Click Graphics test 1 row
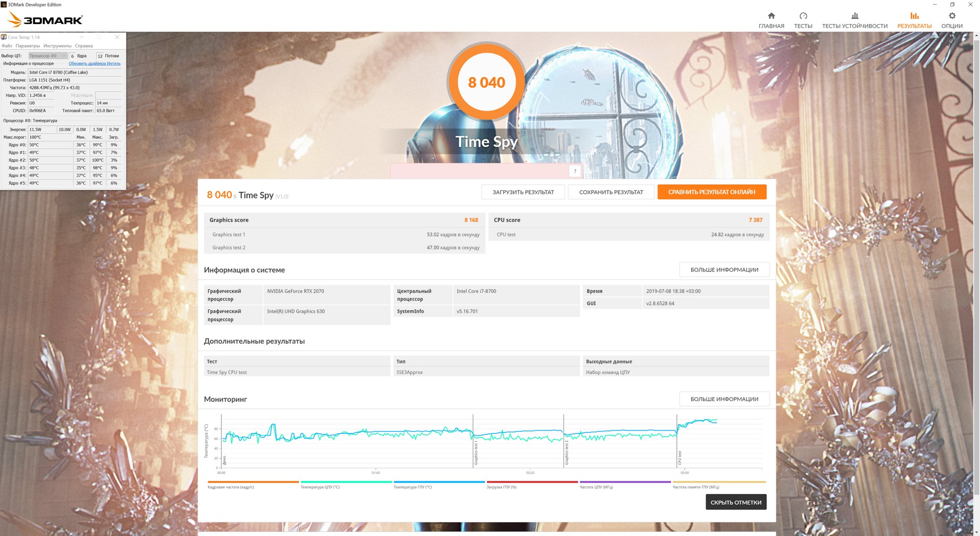This screenshot has height=536, width=980. pos(345,234)
